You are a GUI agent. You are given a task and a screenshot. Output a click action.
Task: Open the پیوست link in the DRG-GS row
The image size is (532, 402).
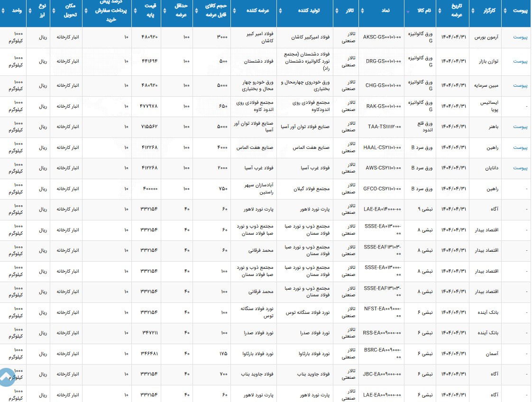pyautogui.click(x=520, y=62)
